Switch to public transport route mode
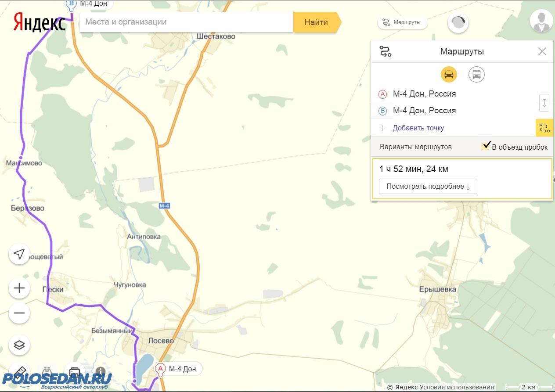This screenshot has height=392, width=555. (x=476, y=75)
